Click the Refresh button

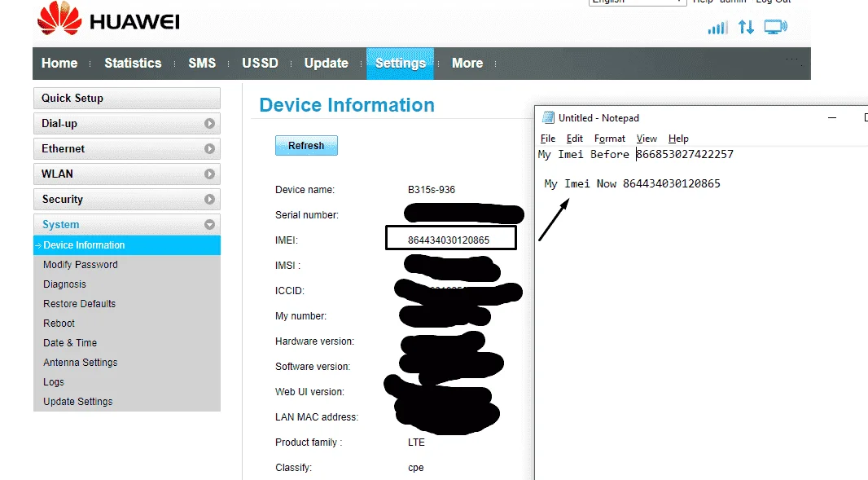coord(306,146)
